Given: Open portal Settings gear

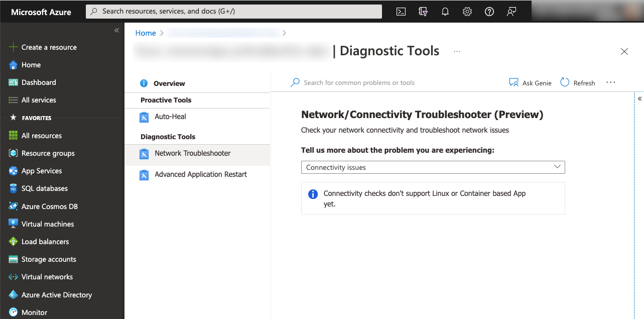Looking at the screenshot, I should click(467, 12).
